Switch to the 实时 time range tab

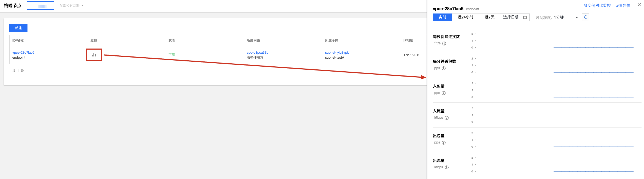[x=442, y=17]
